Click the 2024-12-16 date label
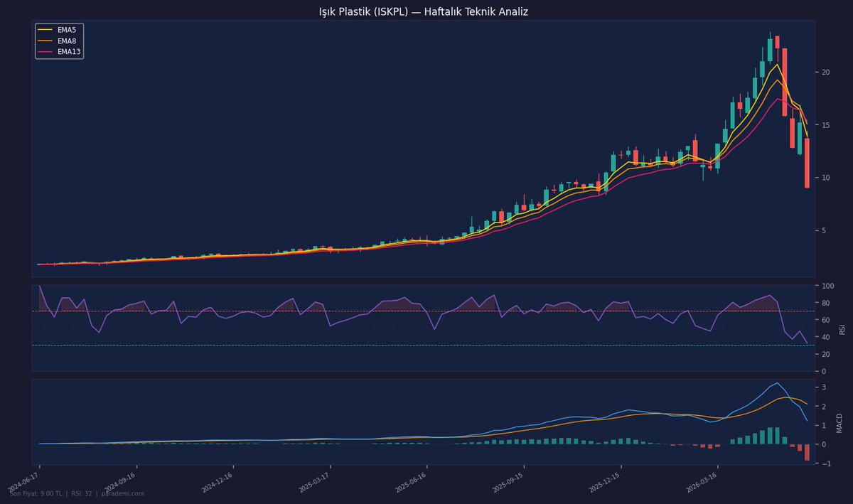 click(x=218, y=481)
